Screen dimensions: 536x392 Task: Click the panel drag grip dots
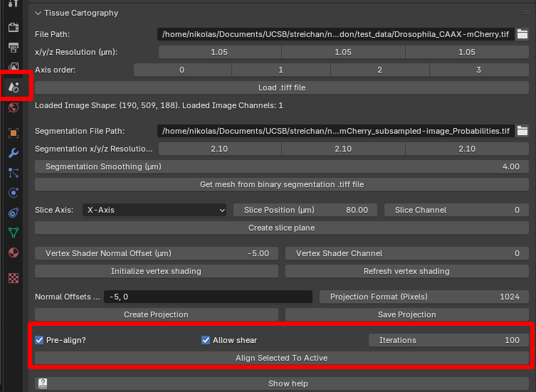tap(527, 13)
